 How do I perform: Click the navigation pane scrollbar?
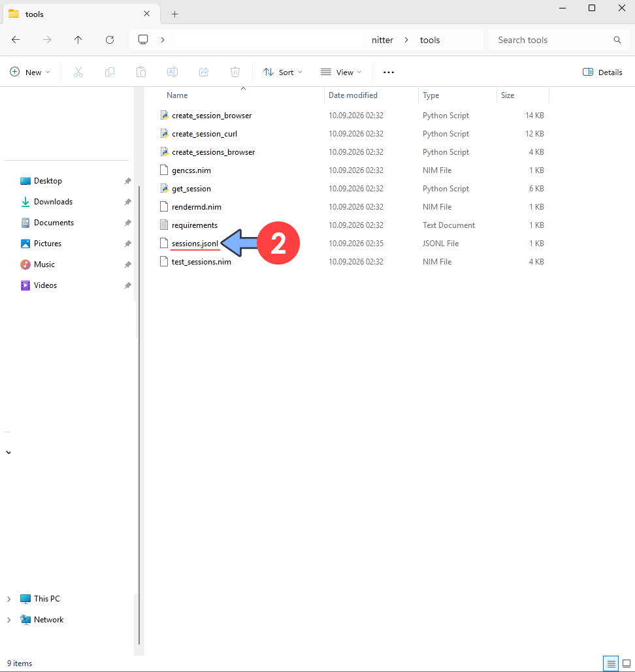[x=139, y=415]
